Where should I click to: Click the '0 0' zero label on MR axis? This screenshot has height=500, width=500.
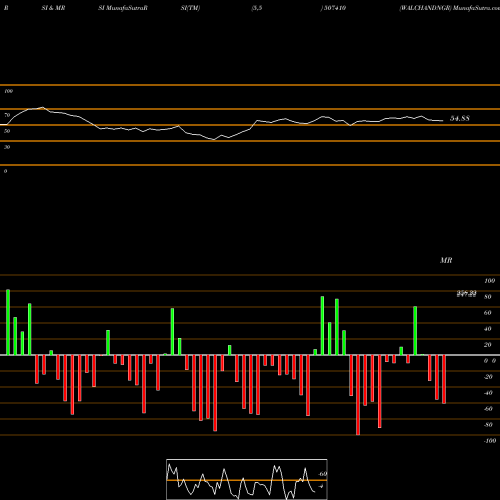[490, 361]
